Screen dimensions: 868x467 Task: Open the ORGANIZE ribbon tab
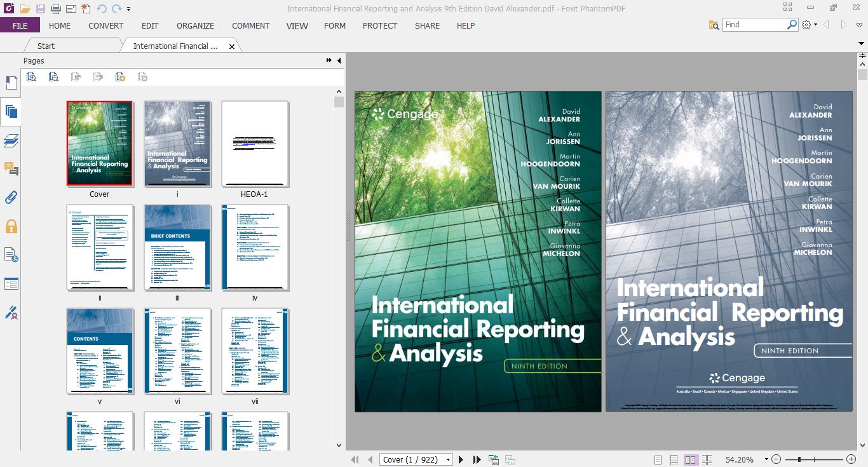196,25
